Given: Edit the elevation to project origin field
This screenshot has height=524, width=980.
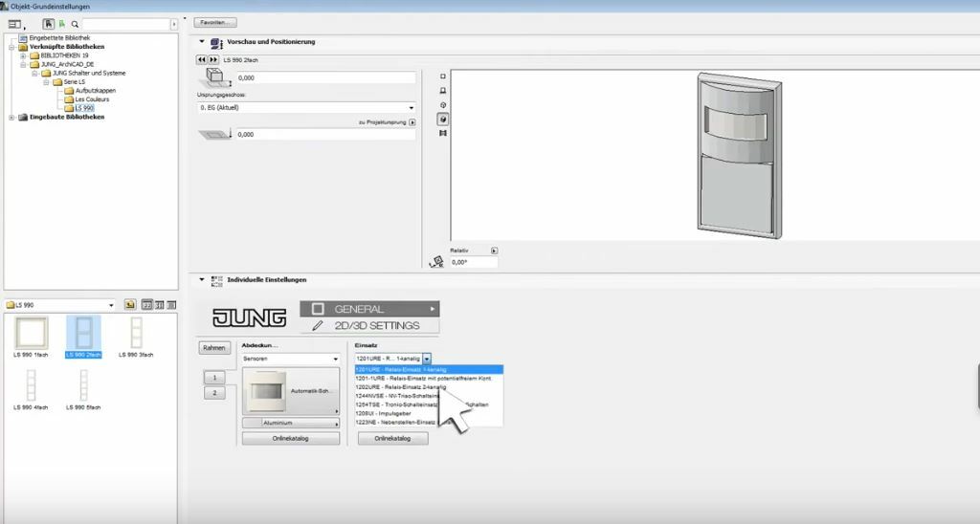Looking at the screenshot, I should click(325, 134).
